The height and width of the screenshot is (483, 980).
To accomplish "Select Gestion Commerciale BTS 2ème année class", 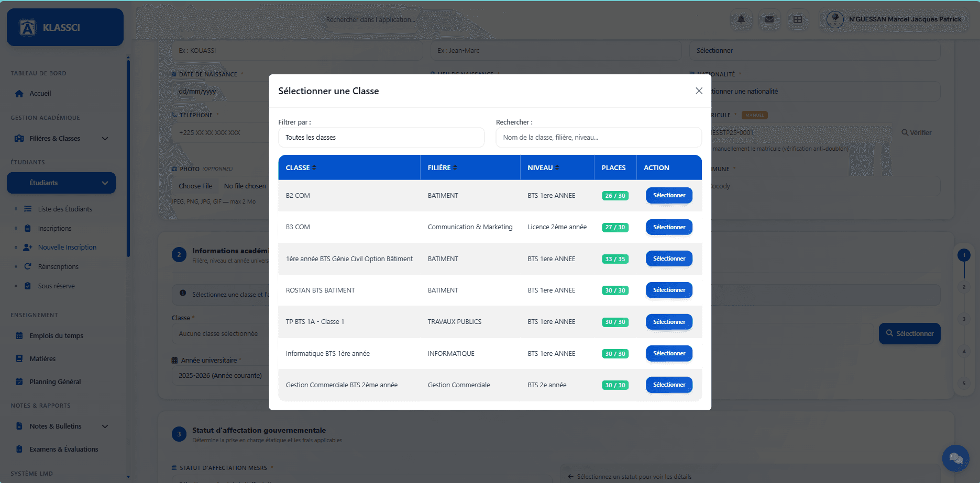I will [x=669, y=385].
